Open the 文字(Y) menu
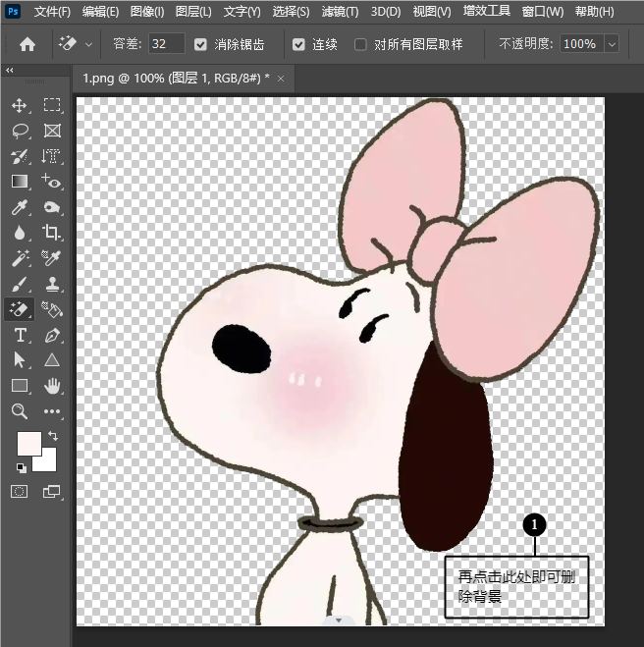 click(242, 12)
